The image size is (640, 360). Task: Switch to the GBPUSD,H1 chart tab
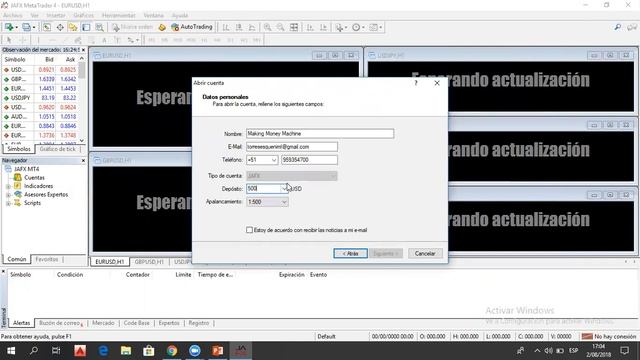(149, 262)
